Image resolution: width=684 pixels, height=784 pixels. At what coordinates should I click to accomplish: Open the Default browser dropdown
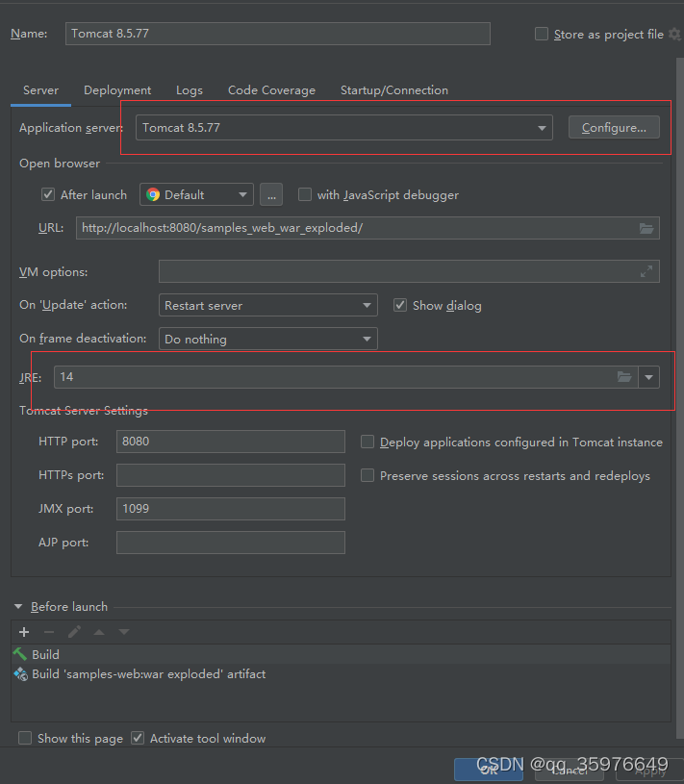196,194
